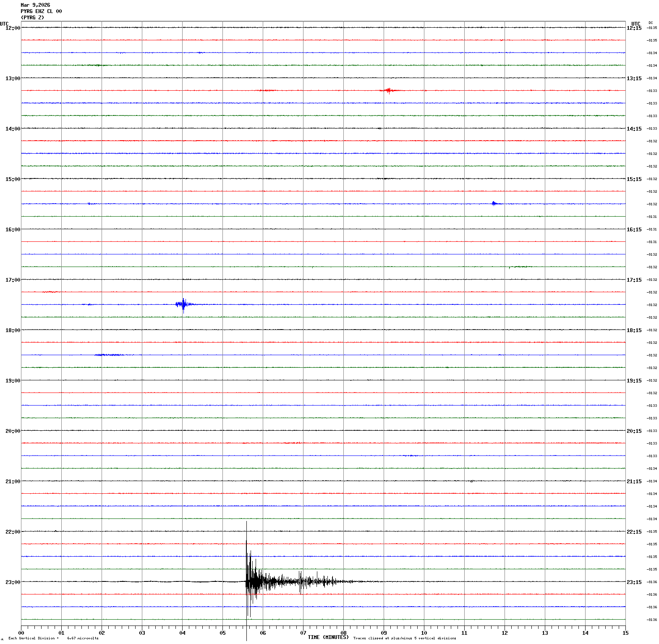Click the red seismic event near minute 09
The height and width of the screenshot is (644, 659).
(389, 90)
